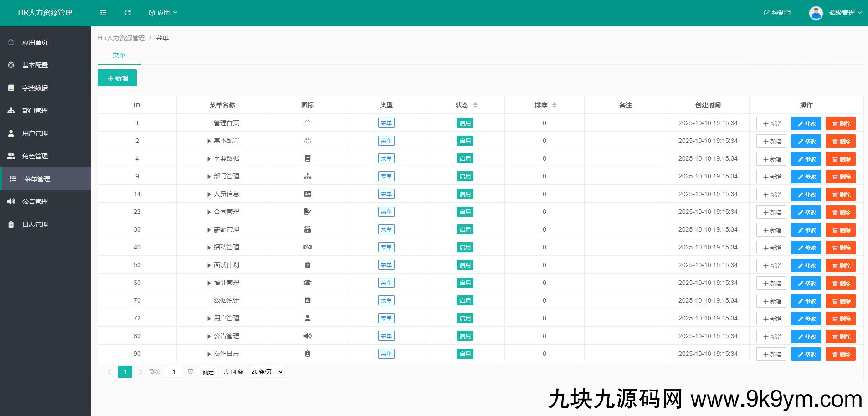Click the megaphone icon for 公告管理
Image resolution: width=868 pixels, height=416 pixels.
pyautogui.click(x=11, y=202)
